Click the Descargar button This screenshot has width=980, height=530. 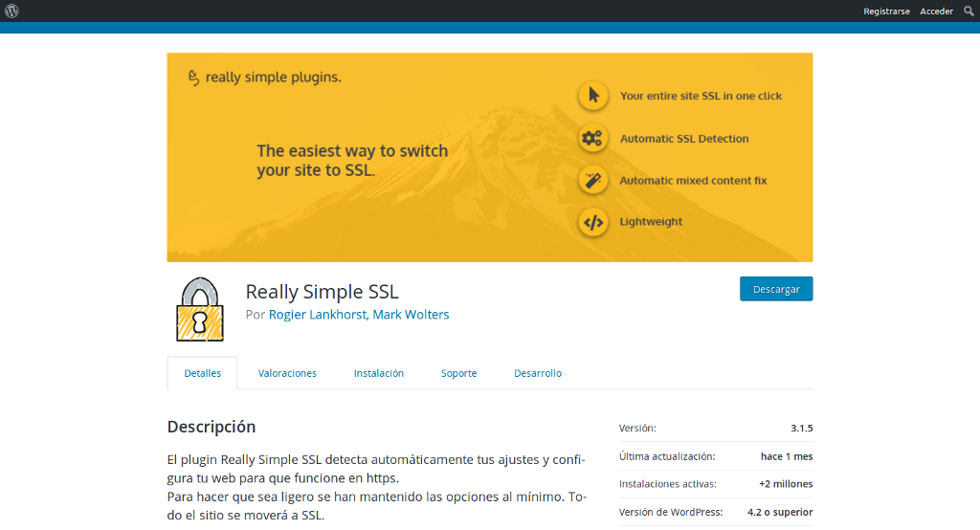776,289
